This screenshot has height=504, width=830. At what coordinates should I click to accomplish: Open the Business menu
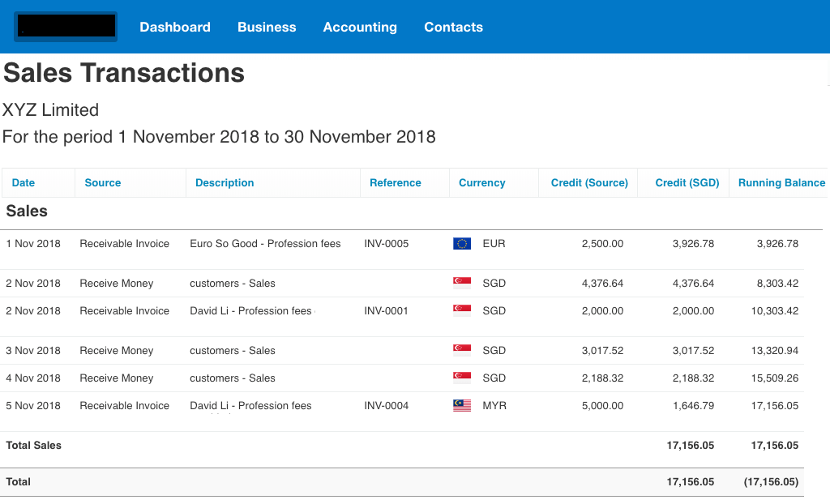[267, 27]
